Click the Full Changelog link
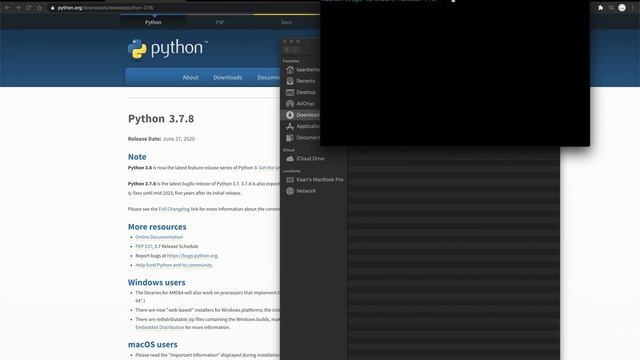The image size is (640, 360). (174, 209)
